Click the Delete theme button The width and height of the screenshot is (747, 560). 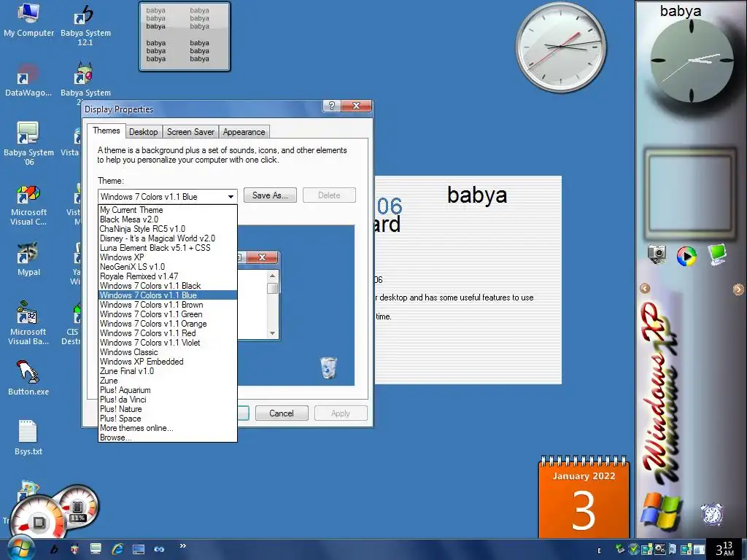[329, 195]
